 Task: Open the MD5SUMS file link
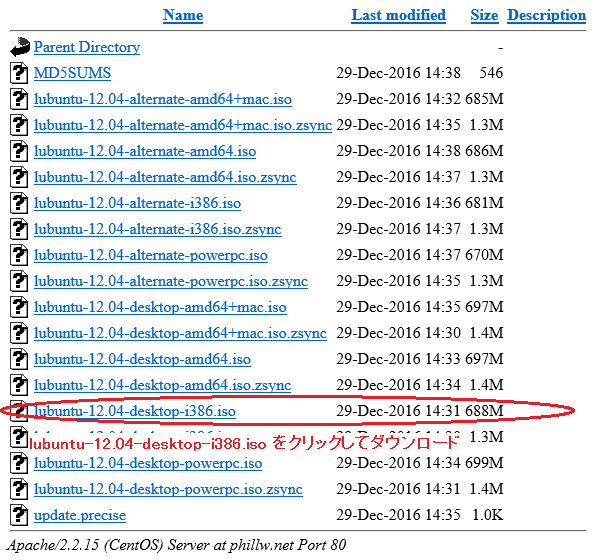(72, 73)
